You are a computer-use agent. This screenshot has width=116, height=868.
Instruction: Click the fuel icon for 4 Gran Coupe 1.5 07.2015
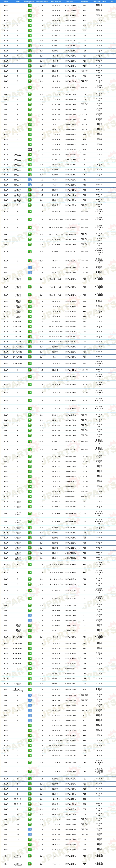(30, 502)
